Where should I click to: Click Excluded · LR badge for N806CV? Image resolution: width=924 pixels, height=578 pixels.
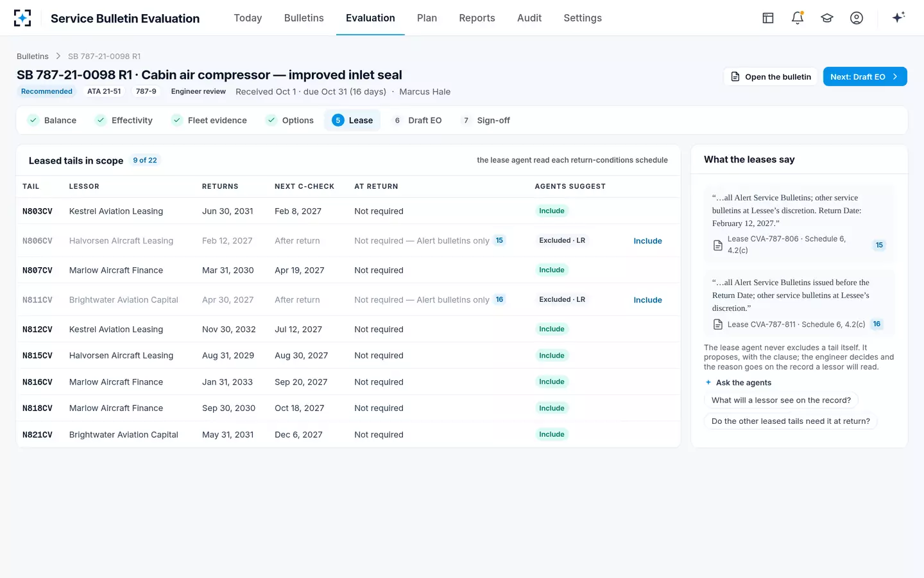click(562, 240)
